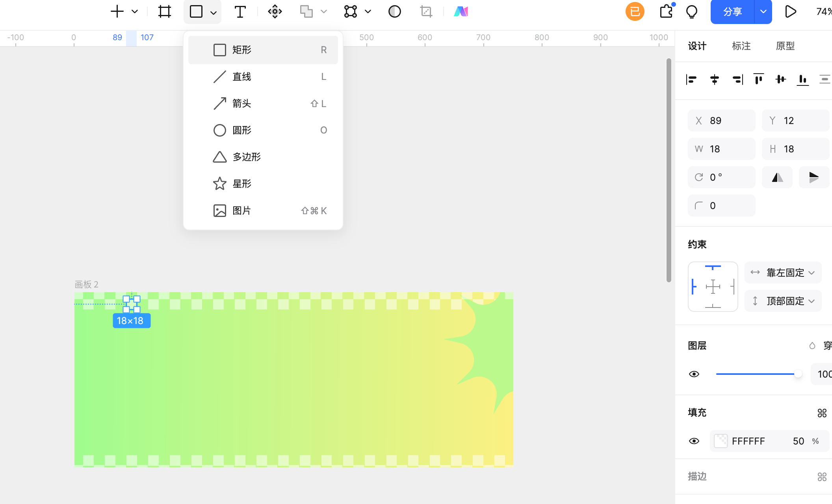
Task: Select the frame artboard tool
Action: pyautogui.click(x=165, y=11)
